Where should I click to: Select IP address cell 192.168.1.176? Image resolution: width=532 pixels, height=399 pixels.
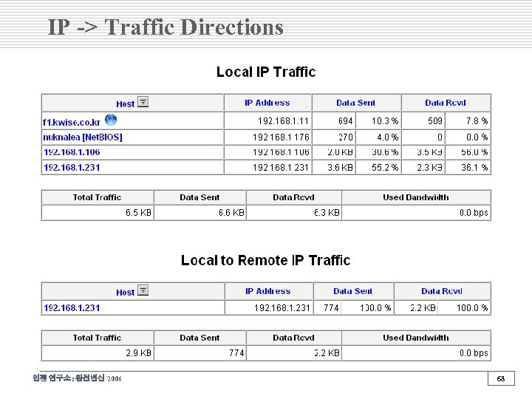coord(268,137)
